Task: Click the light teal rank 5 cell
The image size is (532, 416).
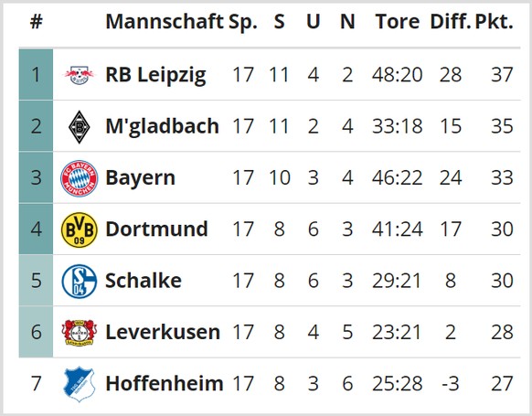Action: (x=36, y=281)
